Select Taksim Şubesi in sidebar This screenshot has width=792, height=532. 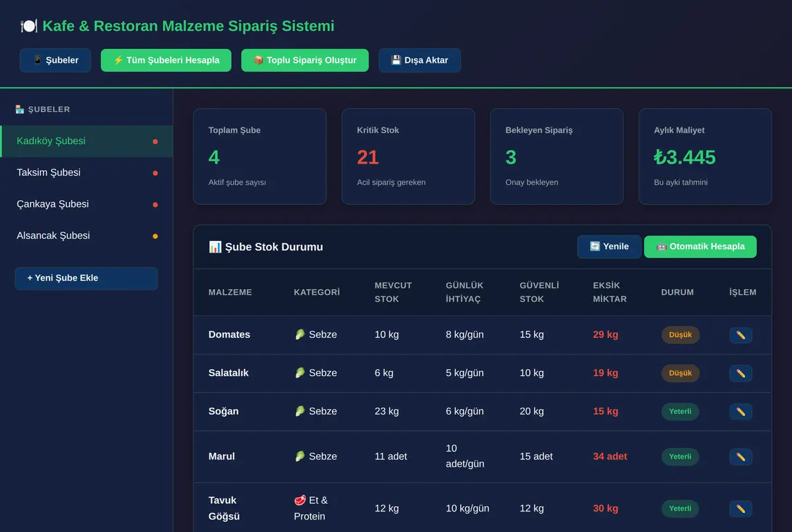(x=86, y=173)
